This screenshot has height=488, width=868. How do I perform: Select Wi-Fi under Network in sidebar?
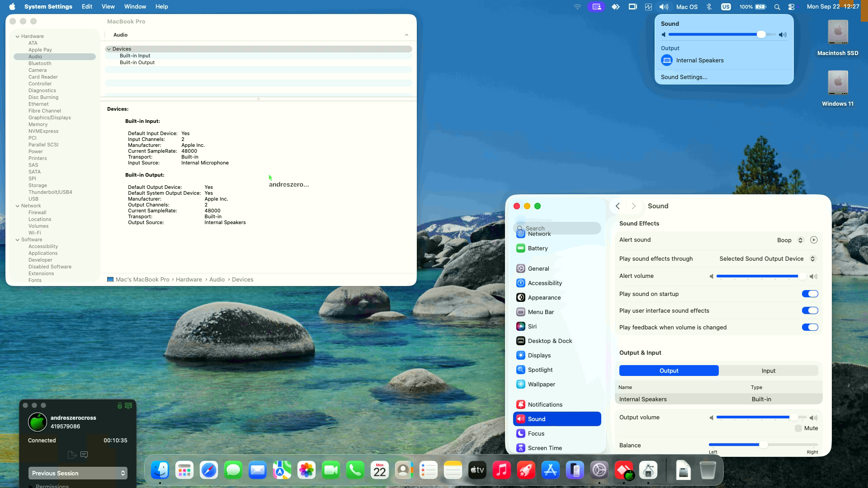(x=55, y=233)
